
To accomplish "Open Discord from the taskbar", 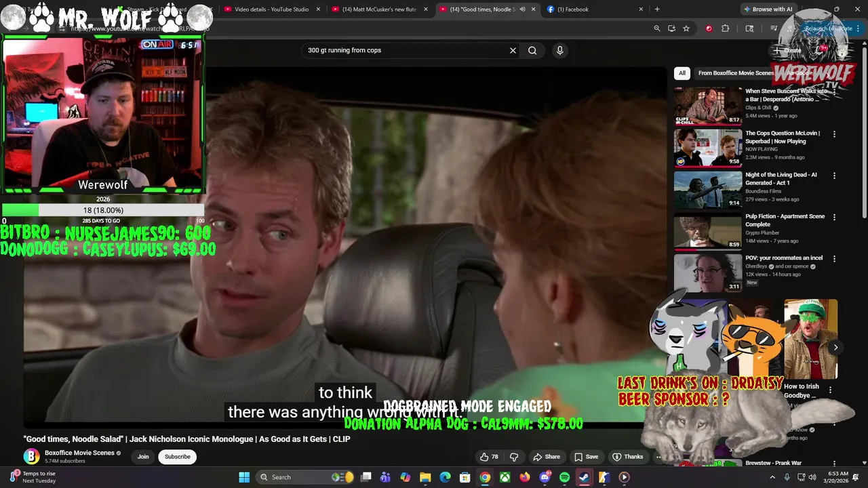I will [x=545, y=477].
